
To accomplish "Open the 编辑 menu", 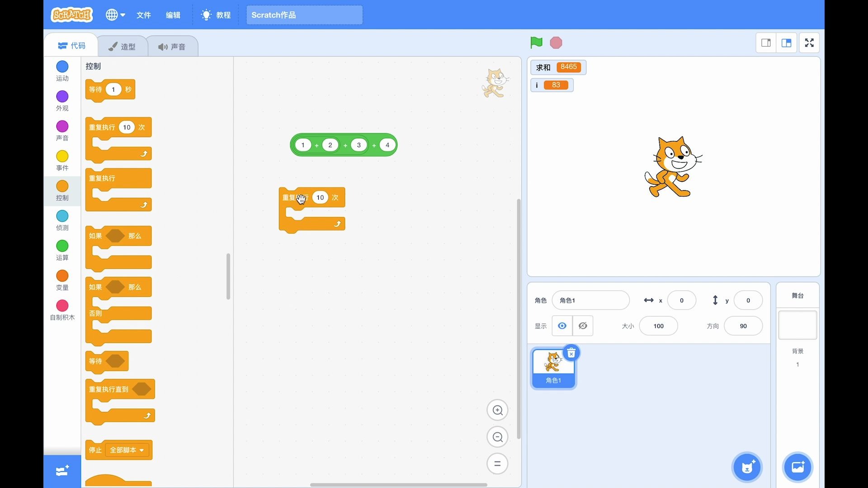I will (173, 15).
